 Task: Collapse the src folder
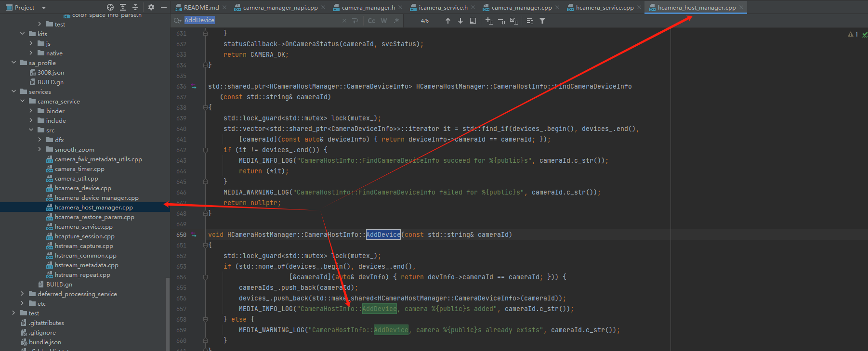[31, 130]
